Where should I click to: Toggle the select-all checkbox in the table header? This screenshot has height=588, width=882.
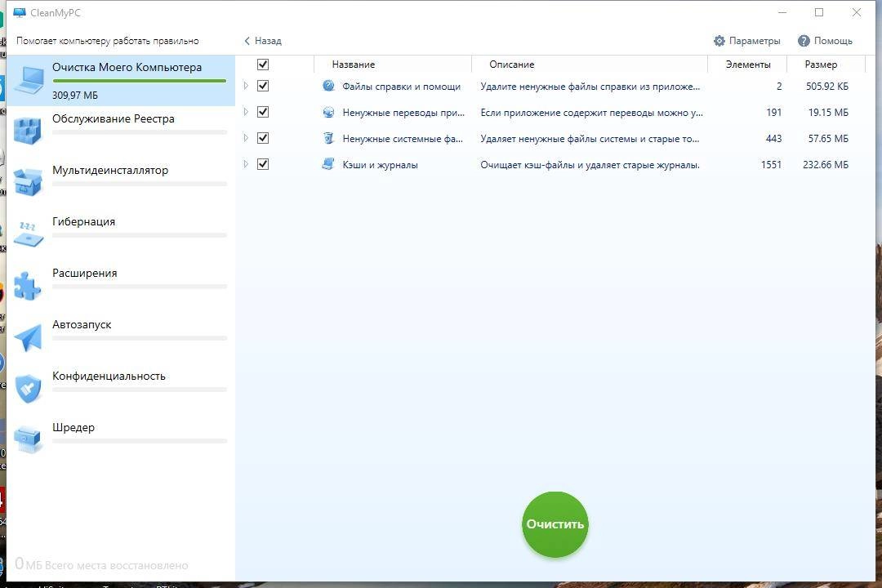click(263, 65)
